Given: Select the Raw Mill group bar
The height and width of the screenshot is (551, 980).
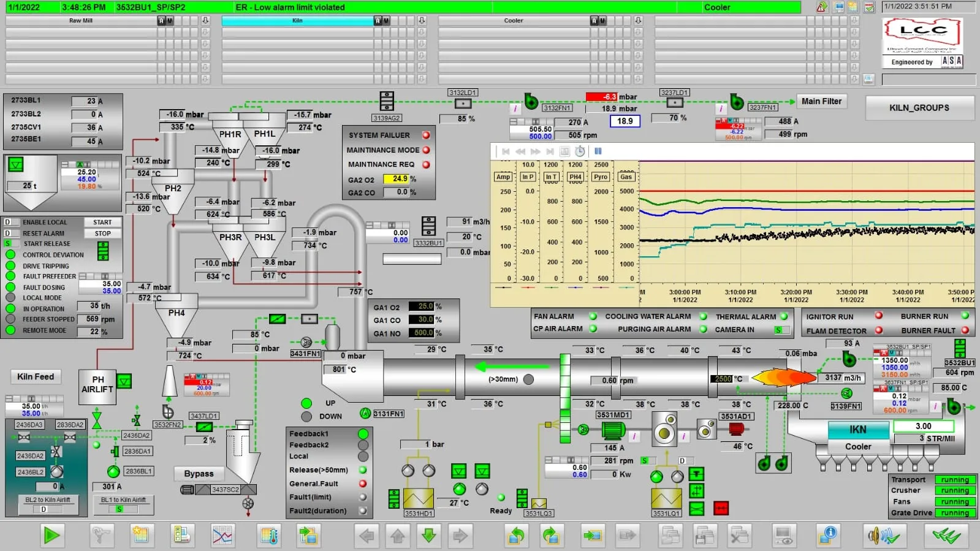Looking at the screenshot, I should 81,20.
